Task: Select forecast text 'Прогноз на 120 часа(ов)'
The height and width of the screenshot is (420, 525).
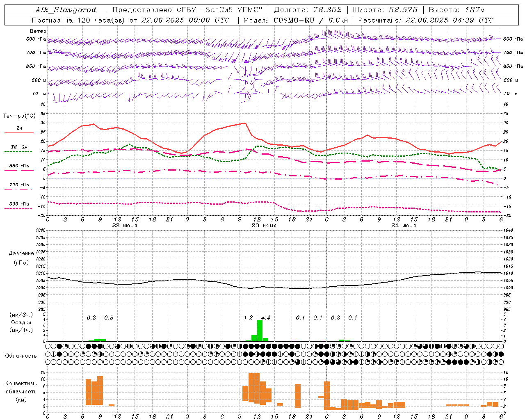Action: (x=79, y=20)
